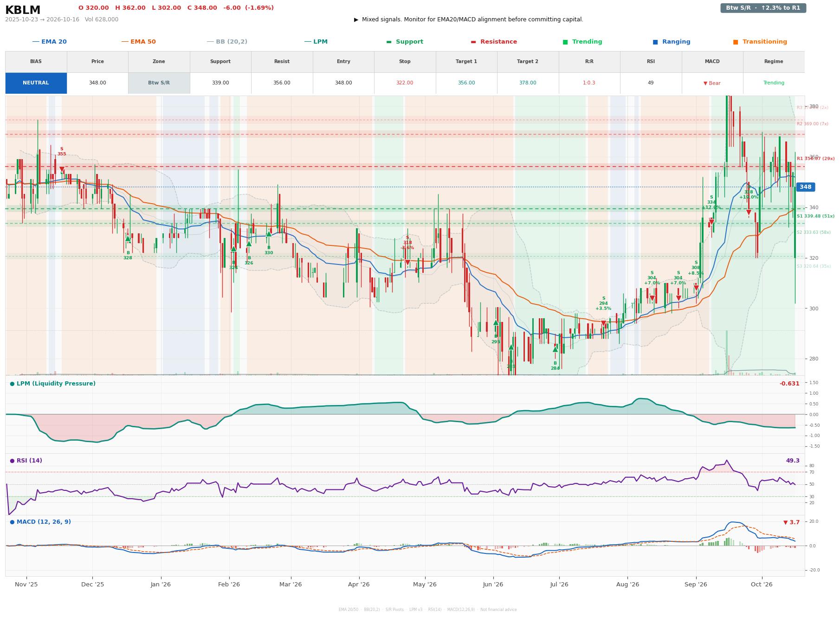Select the sell triangle under S 318 -3.6%

pyautogui.click(x=407, y=263)
